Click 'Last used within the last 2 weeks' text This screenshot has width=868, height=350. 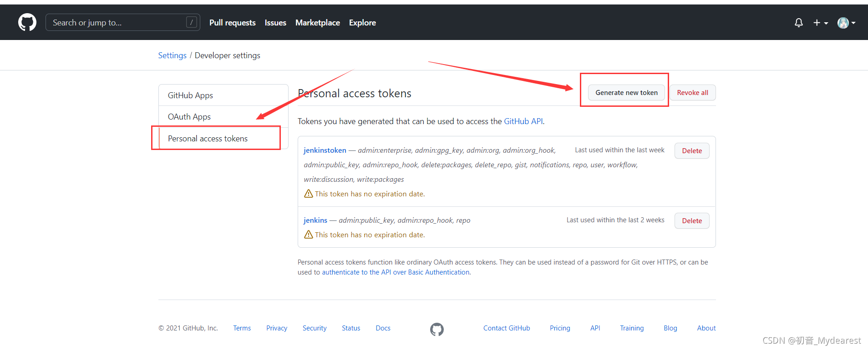[x=615, y=220]
